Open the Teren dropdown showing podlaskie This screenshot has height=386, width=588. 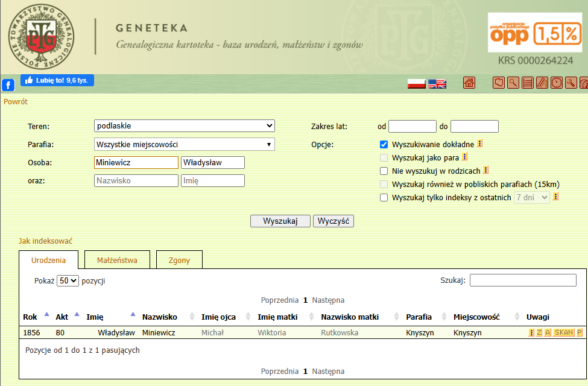click(184, 125)
